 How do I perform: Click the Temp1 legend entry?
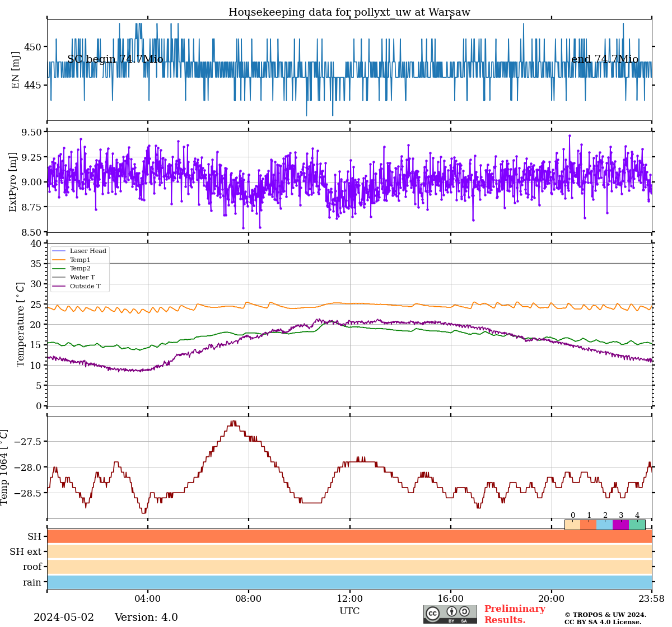[71, 260]
